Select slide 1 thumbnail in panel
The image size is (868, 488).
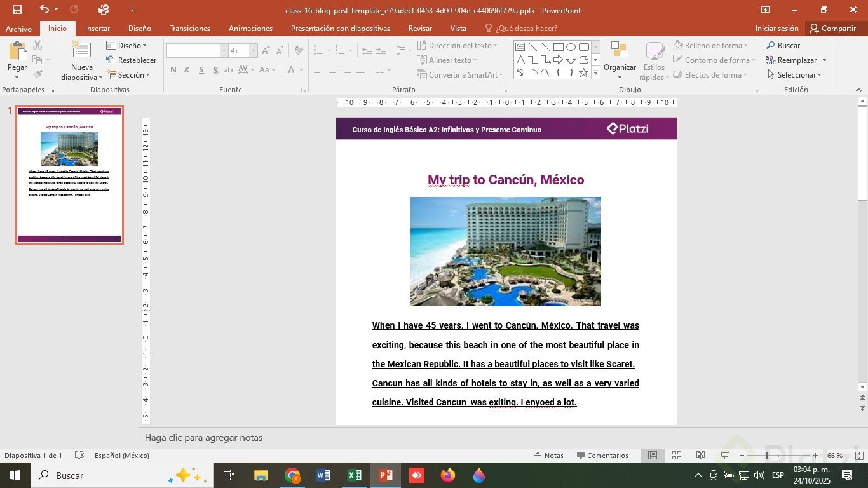[x=70, y=175]
